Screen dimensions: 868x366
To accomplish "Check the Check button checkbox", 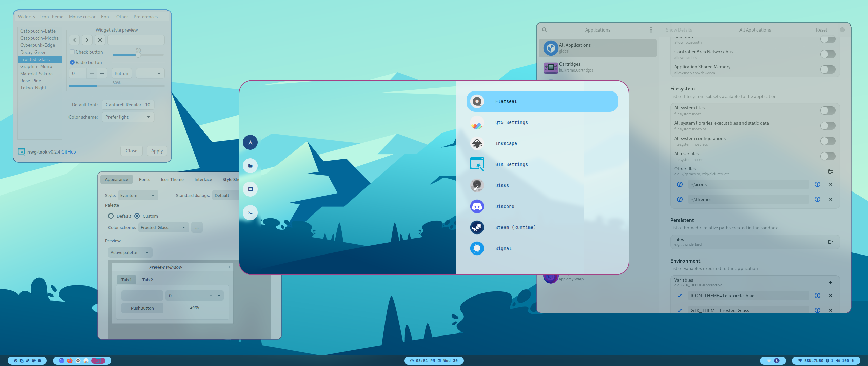I will (72, 52).
